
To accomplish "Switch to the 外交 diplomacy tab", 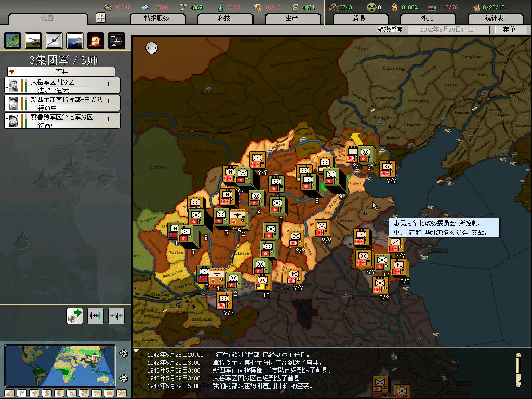I will pos(427,18).
